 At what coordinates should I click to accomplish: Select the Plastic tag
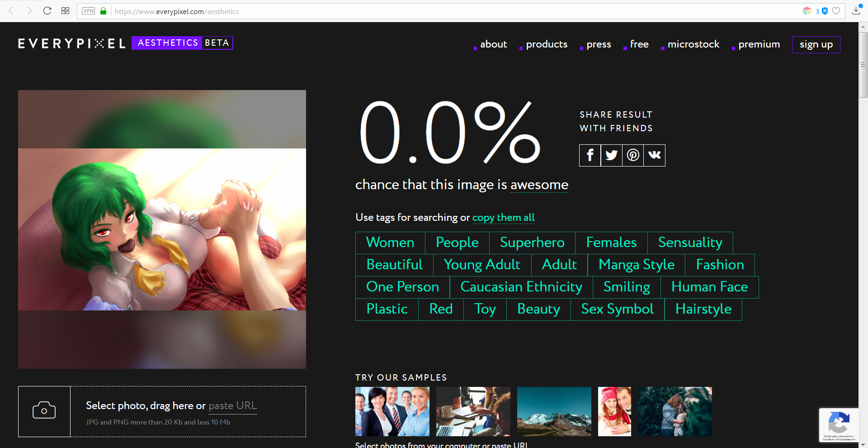(387, 309)
